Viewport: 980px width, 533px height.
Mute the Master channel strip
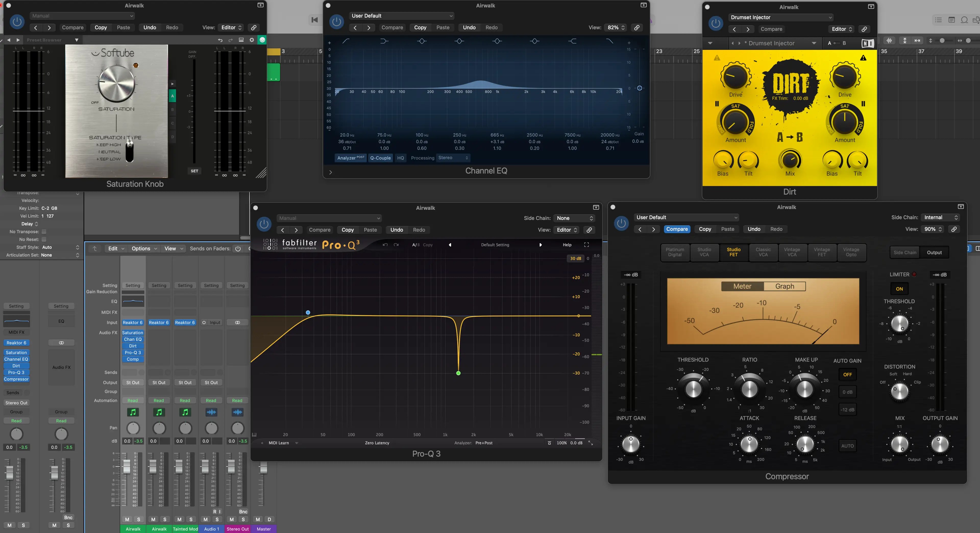258,520
